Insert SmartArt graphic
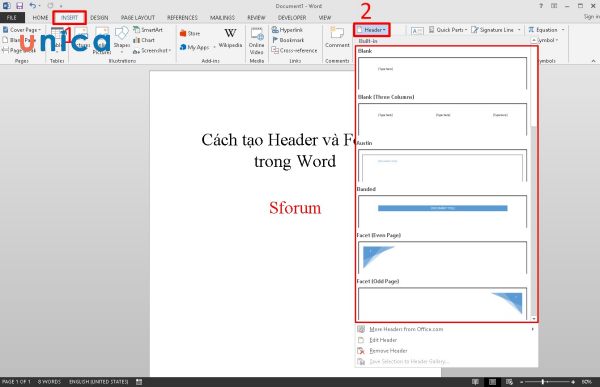This screenshot has width=600, height=387. click(x=148, y=29)
